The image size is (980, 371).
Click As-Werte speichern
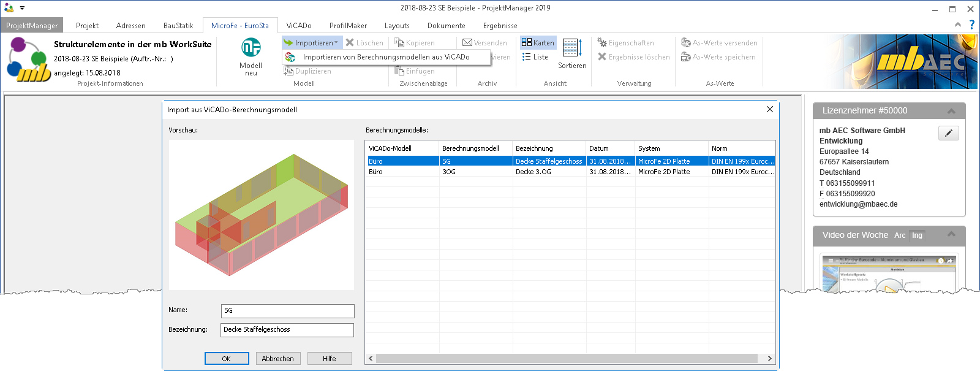pos(718,57)
